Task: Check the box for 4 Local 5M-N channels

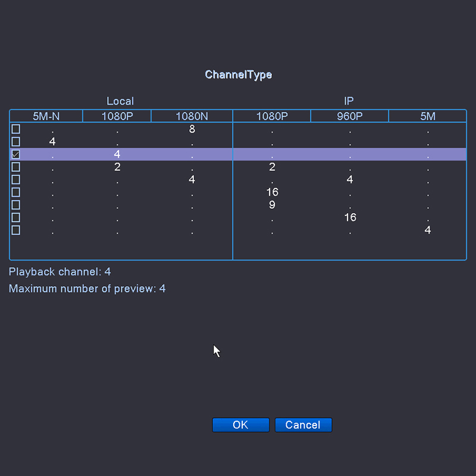Action: coord(16,142)
